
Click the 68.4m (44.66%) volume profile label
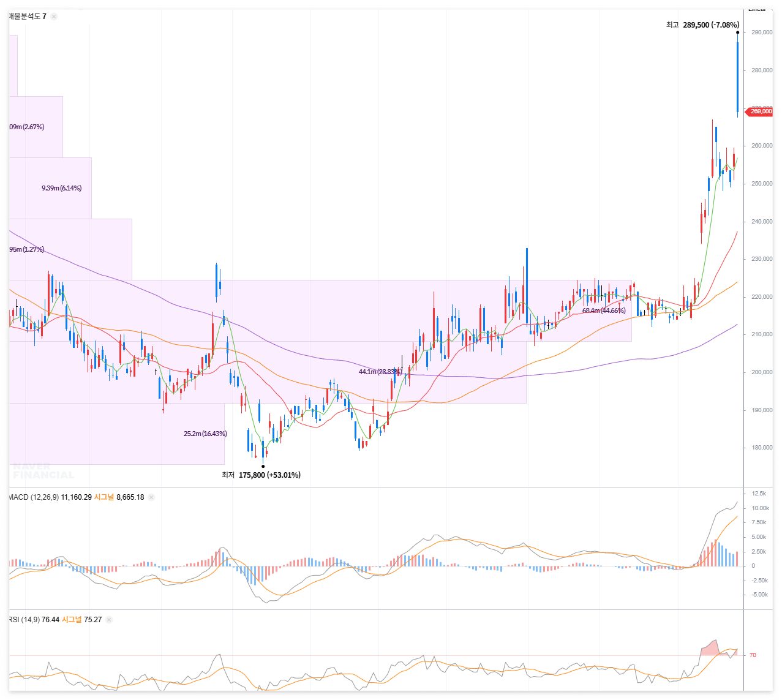coord(604,311)
